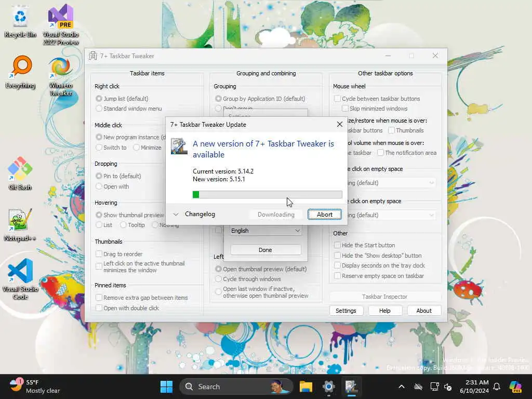Open the About button
The width and height of the screenshot is (532, 399).
click(424, 311)
